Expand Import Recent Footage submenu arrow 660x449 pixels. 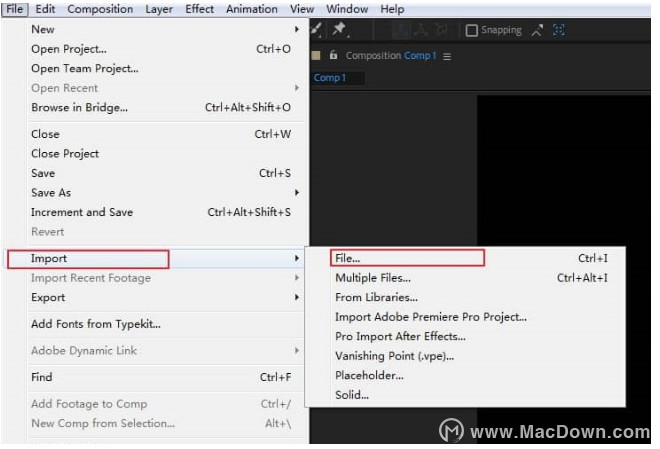click(x=297, y=278)
